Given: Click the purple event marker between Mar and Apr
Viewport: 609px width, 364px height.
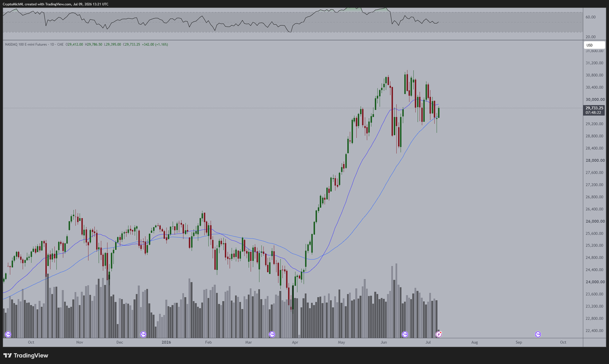Looking at the screenshot, I should click(x=272, y=335).
